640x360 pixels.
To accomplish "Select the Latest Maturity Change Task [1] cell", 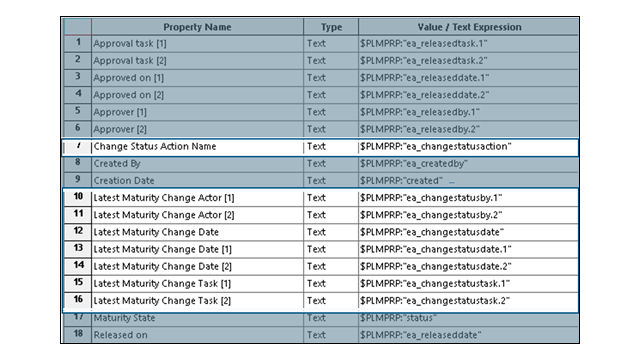I will click(x=197, y=284).
